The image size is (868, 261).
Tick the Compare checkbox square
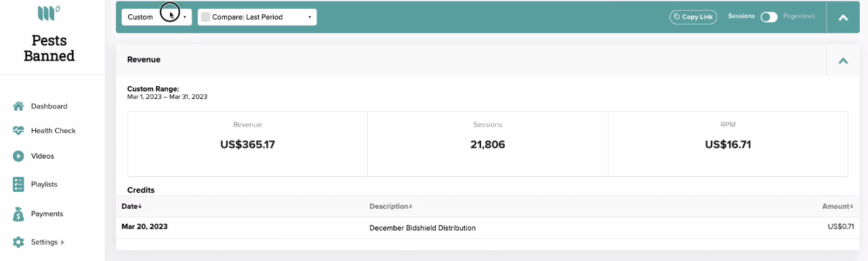coord(205,17)
